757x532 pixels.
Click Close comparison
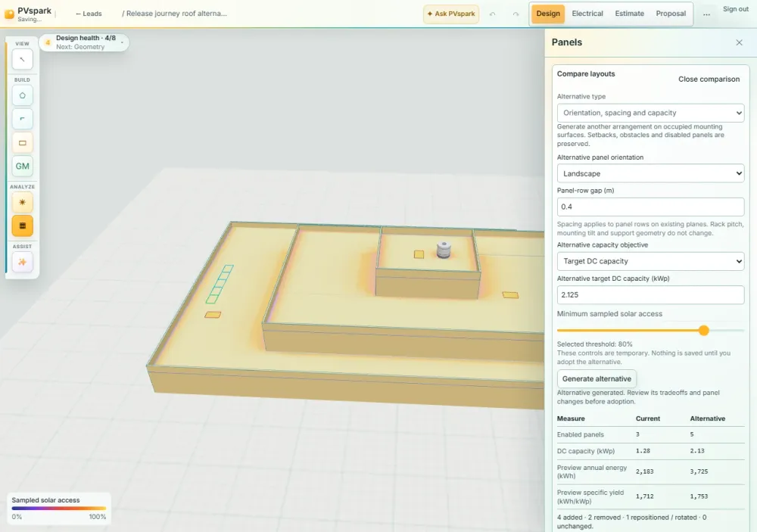click(709, 79)
